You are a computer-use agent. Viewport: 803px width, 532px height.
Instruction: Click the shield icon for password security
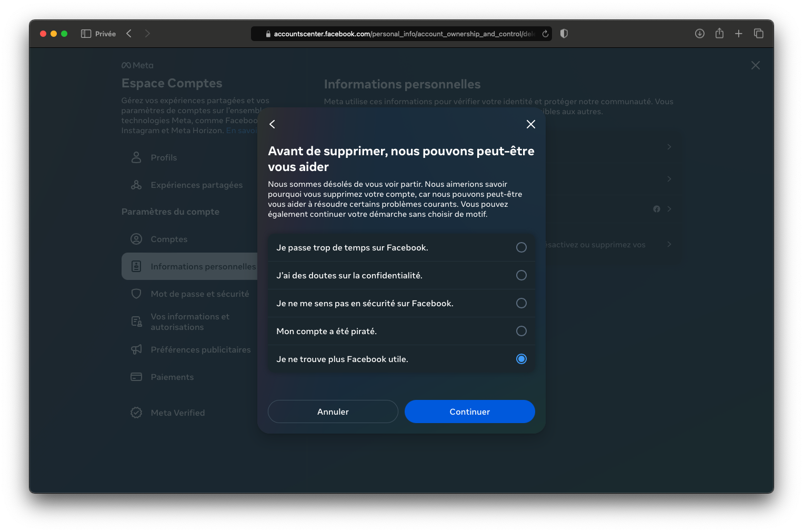click(x=136, y=294)
